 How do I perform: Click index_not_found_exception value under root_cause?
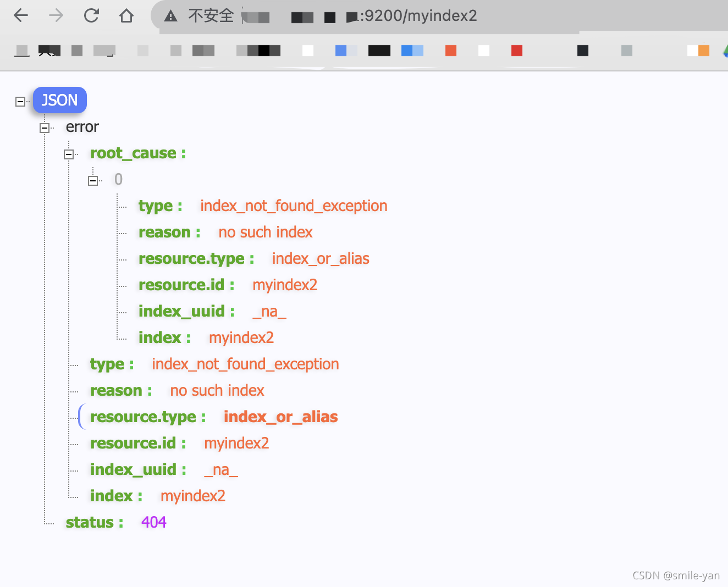(294, 206)
